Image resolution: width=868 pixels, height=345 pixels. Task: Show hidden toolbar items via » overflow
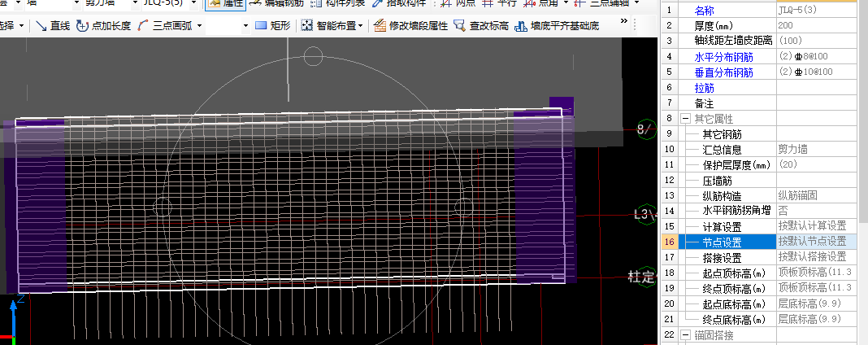(x=624, y=21)
